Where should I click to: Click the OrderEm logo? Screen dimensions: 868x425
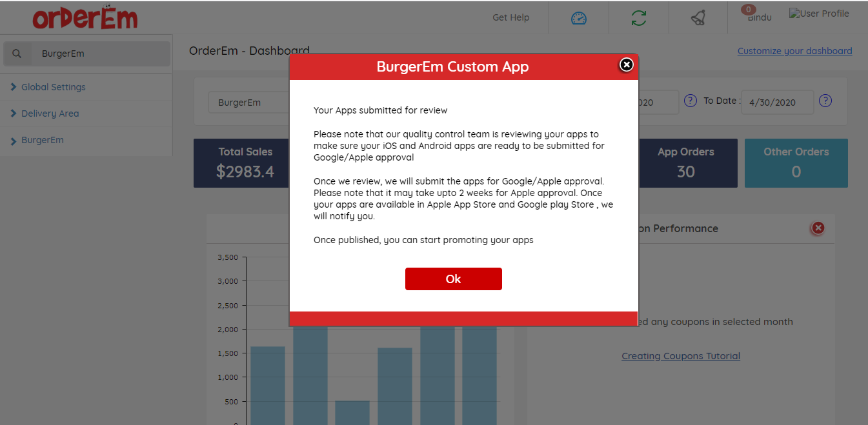coord(85,18)
